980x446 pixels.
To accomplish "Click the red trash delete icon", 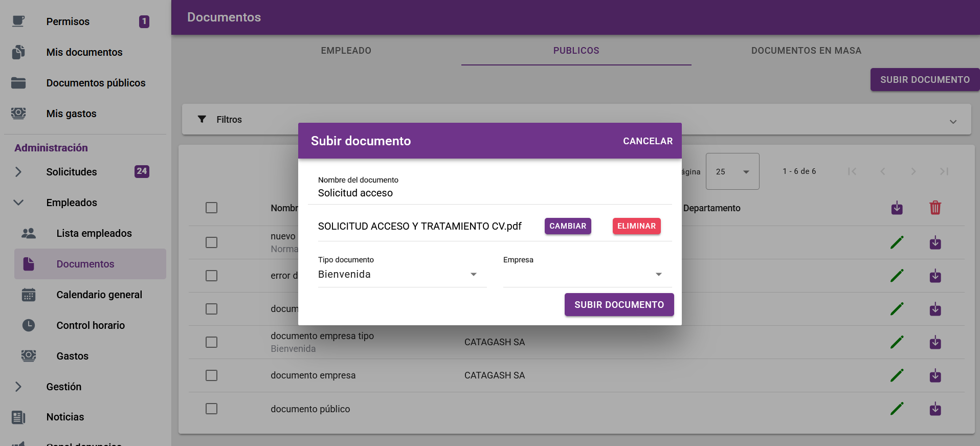I will (935, 208).
